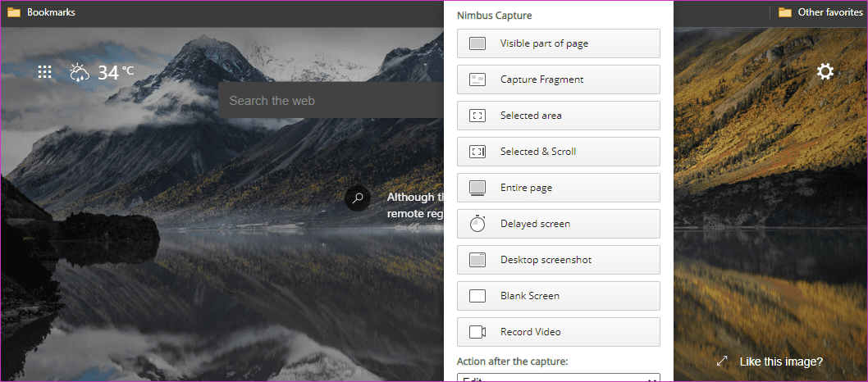Screen dimensions: 868x382
Task: Click the Entire page icon
Action: point(477,188)
